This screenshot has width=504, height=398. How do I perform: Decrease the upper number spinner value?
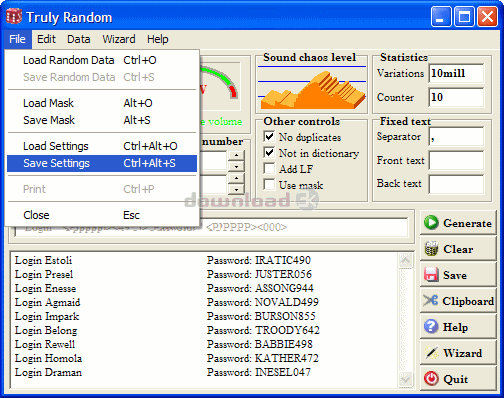click(x=236, y=166)
